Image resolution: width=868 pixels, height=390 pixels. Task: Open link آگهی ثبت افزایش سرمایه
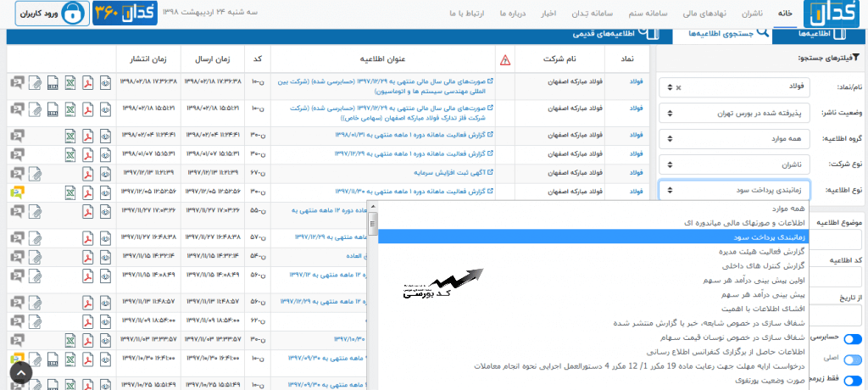(x=453, y=173)
